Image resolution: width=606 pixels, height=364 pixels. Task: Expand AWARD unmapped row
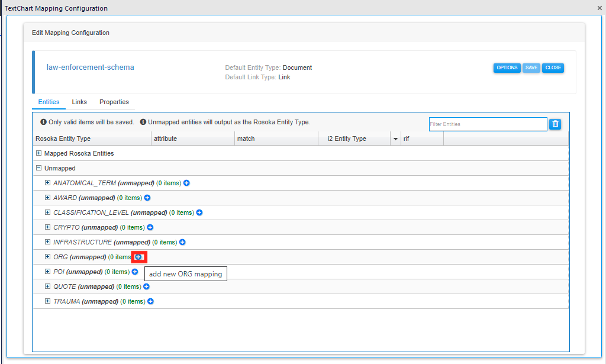click(47, 198)
